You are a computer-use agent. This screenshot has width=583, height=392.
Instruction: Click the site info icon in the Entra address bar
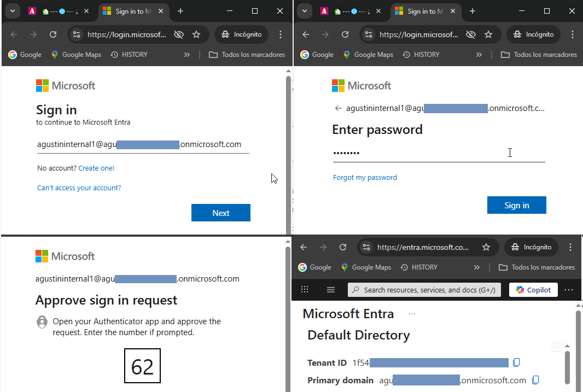(367, 247)
